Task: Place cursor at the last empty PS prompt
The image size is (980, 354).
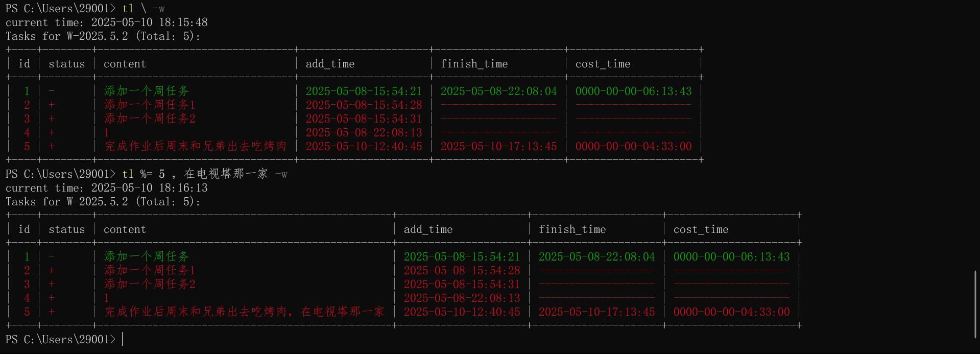Action: (x=123, y=340)
